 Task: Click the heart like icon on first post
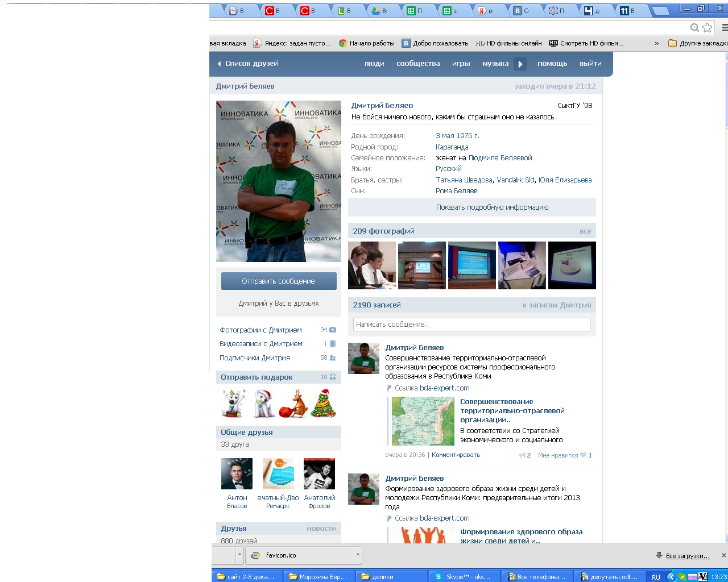(583, 455)
